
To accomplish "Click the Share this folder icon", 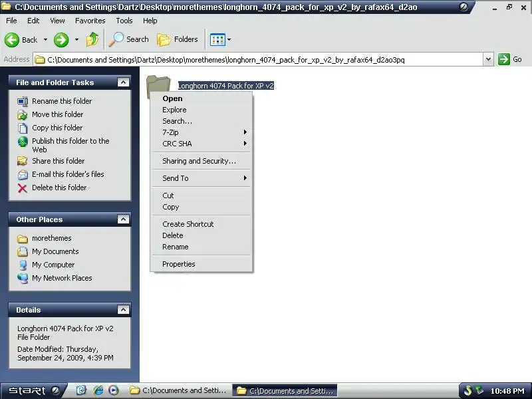I will click(x=23, y=161).
